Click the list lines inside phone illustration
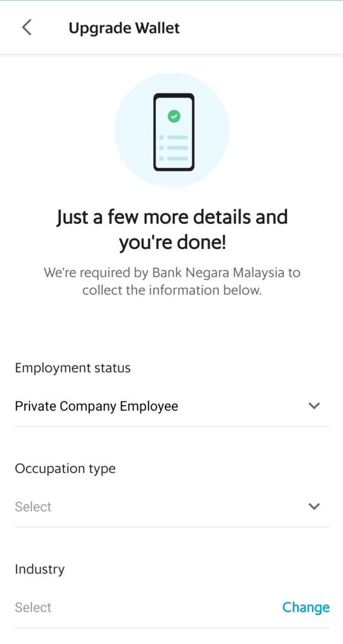Image resolution: width=343 pixels, height=644 pixels. coord(174,148)
